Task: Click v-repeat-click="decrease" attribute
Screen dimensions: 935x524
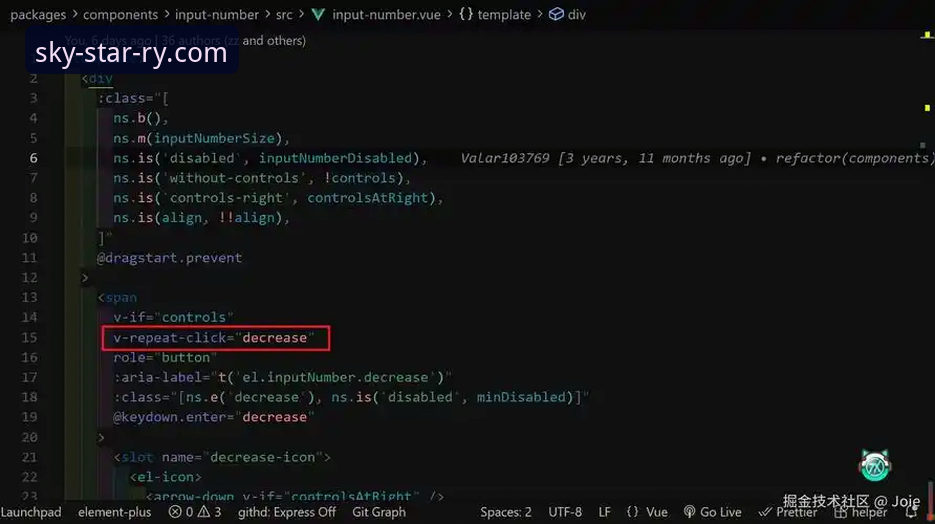Action: pos(213,337)
